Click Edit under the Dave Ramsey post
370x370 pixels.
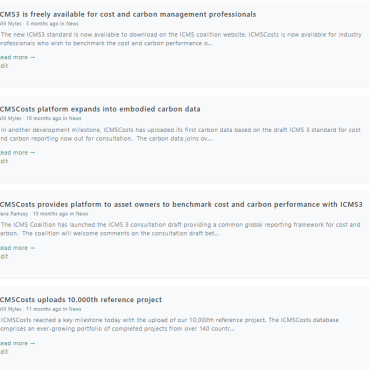(4, 257)
